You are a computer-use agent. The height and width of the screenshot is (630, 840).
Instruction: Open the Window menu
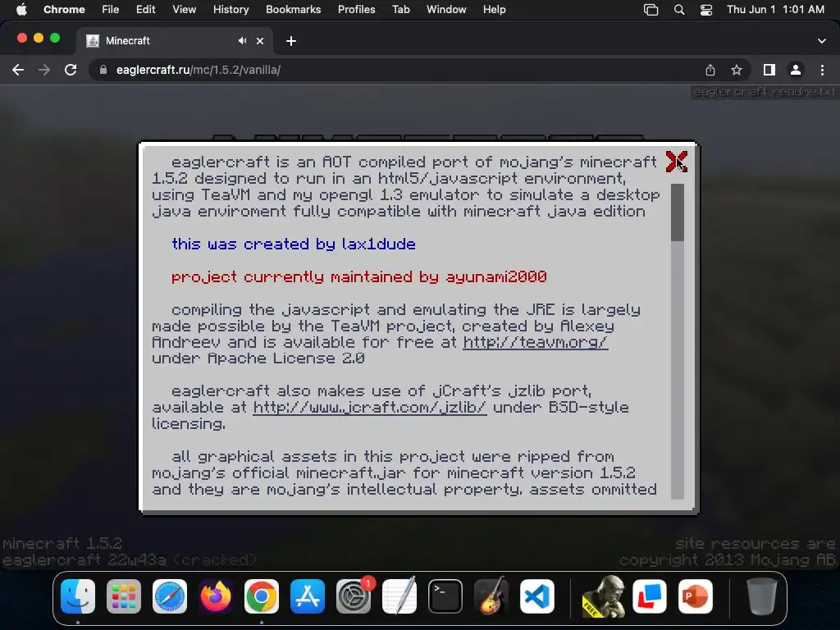pos(446,10)
